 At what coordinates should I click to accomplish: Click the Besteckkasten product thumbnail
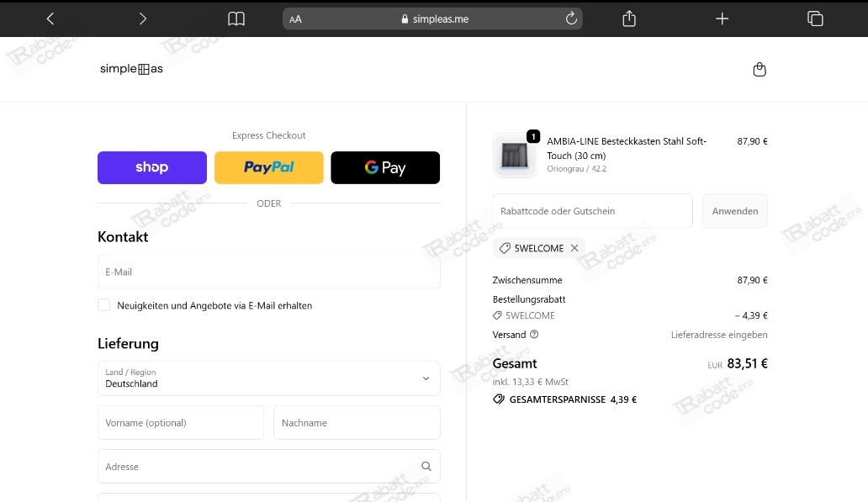click(x=514, y=155)
